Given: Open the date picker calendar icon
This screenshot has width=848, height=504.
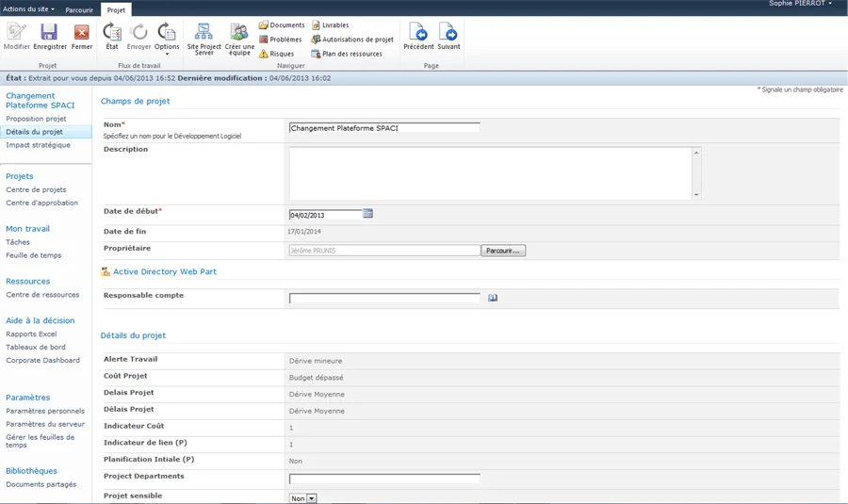Looking at the screenshot, I should (368, 214).
